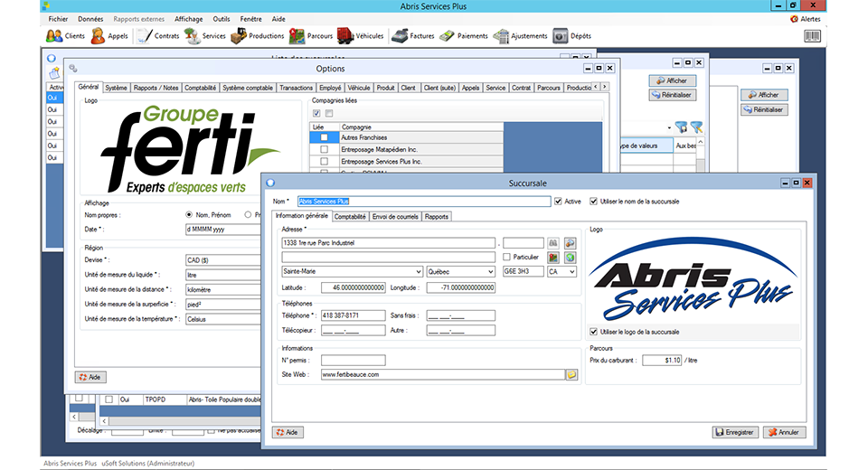This screenshot has width=868, height=470.
Task: Open the Fichier menu
Action: [x=58, y=19]
